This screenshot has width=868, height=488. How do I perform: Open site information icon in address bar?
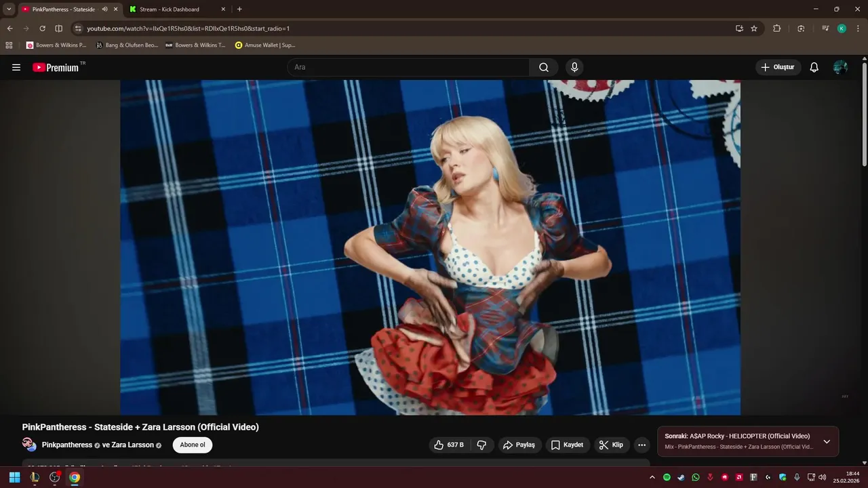(x=78, y=28)
